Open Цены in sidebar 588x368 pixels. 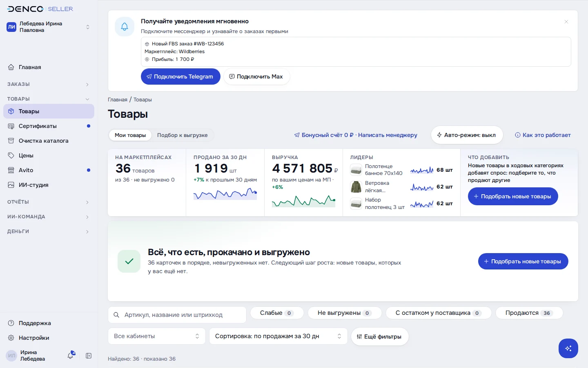tap(49, 155)
